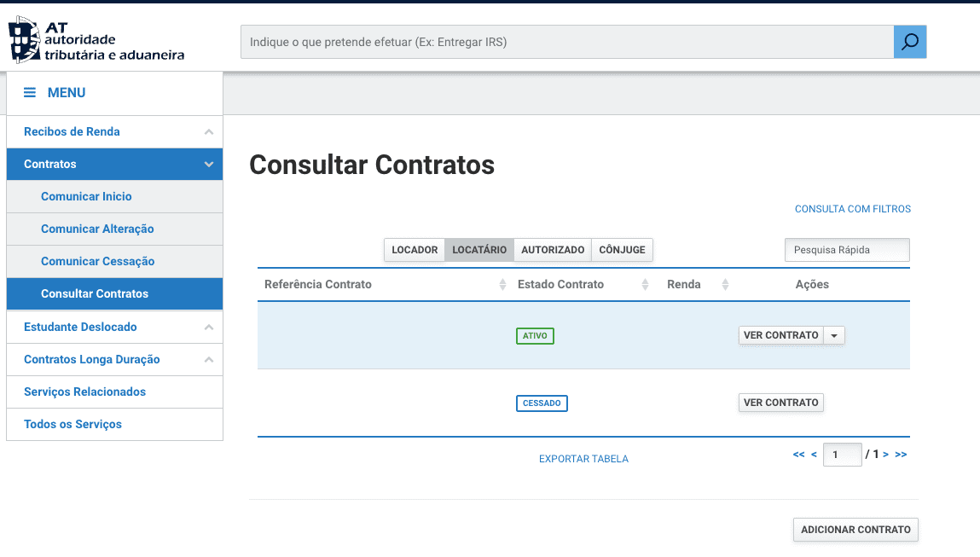Click VER CONTRATO for the CESSADO contract
The image size is (980, 557).
(x=780, y=403)
